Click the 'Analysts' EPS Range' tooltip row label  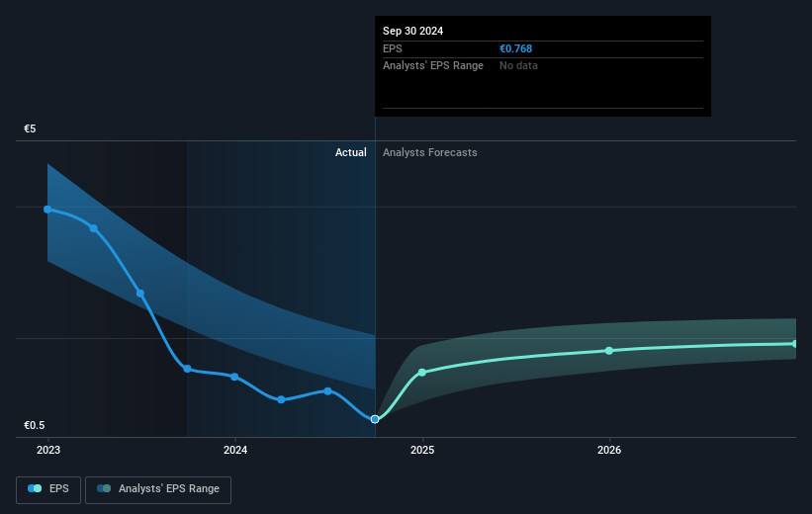pos(433,66)
